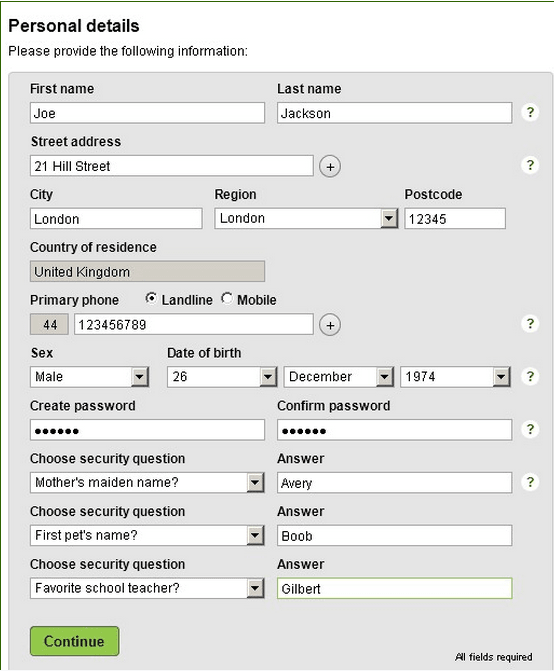Viewport: 554px width, 671px height.
Task: Click the Answer field containing Gilbert
Action: point(394,588)
